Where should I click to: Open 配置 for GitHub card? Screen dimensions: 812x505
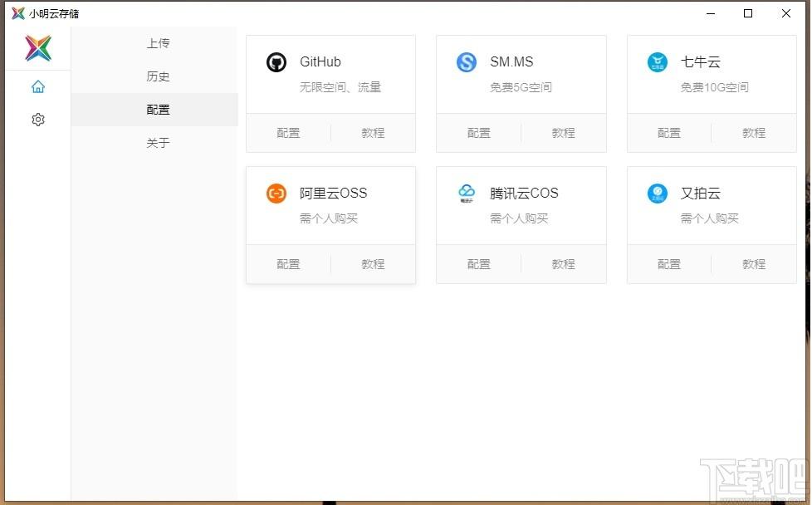click(288, 133)
